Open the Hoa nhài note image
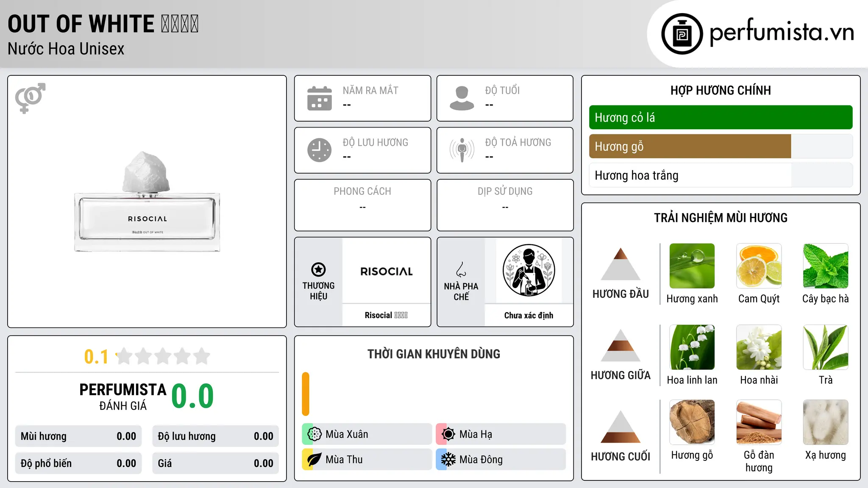 click(x=759, y=347)
